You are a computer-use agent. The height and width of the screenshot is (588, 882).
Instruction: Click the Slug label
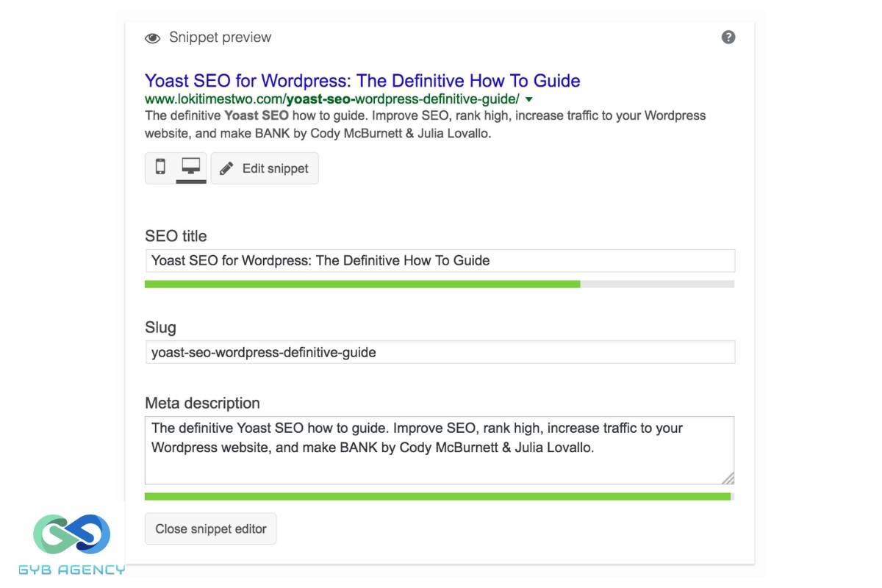coord(160,328)
